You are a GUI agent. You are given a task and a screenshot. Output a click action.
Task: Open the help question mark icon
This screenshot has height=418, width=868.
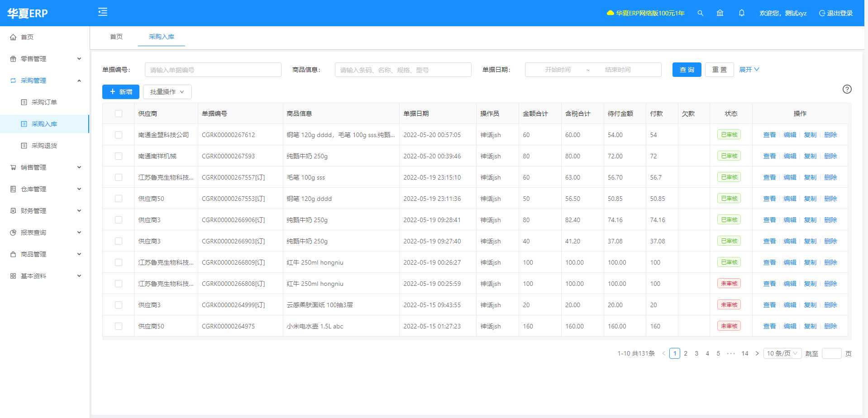pyautogui.click(x=847, y=89)
